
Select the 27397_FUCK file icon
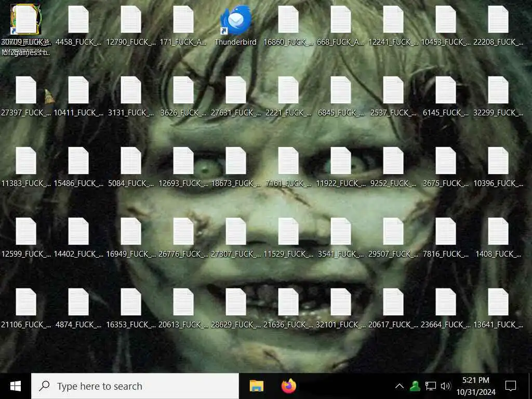26,90
